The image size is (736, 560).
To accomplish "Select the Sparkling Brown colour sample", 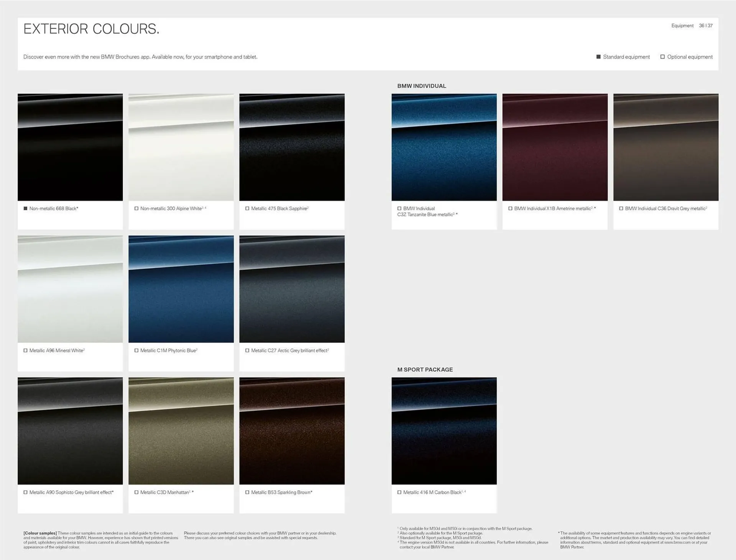I will coord(292,431).
